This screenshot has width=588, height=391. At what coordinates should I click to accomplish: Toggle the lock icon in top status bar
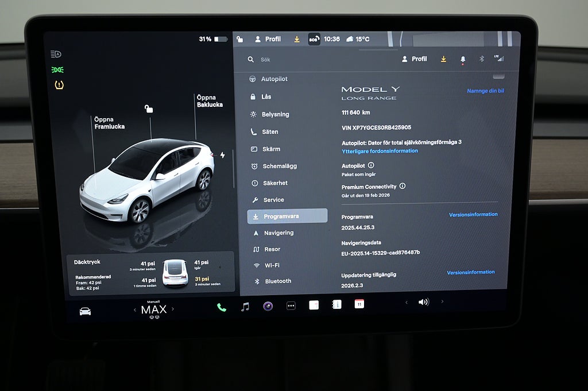[x=240, y=39]
